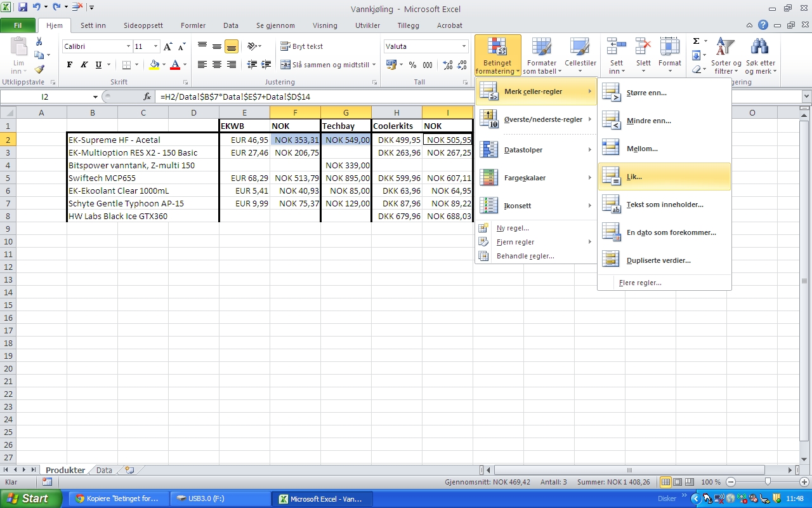
Task: Click Sorter og filtrer icon
Action: [726, 47]
